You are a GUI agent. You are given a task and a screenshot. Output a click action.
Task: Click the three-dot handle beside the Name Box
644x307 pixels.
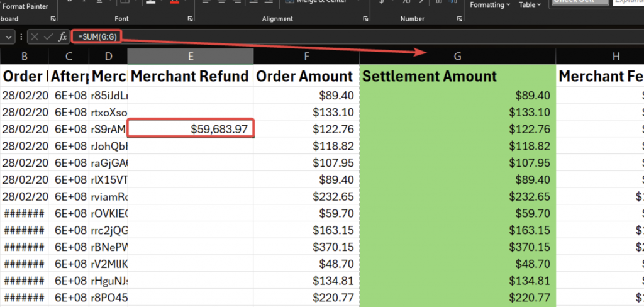click(22, 37)
